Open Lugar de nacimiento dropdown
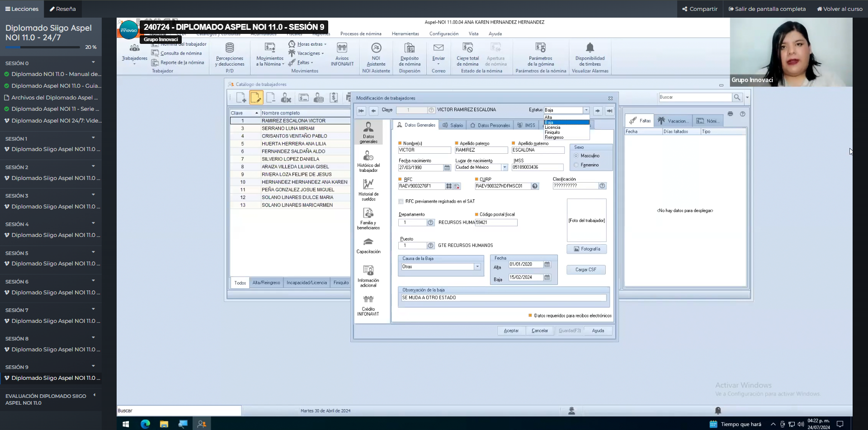Image resolution: width=868 pixels, height=430 pixels. pyautogui.click(x=505, y=168)
